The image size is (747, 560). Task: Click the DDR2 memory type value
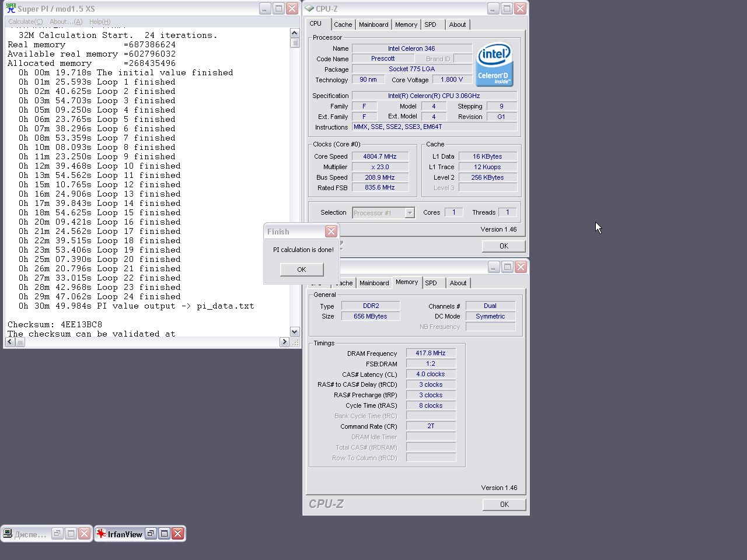371,306
